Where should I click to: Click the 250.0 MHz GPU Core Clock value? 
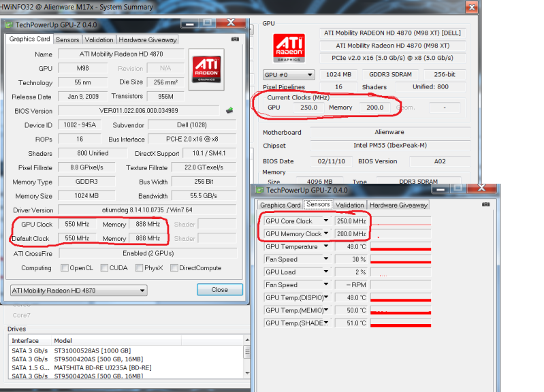point(351,221)
